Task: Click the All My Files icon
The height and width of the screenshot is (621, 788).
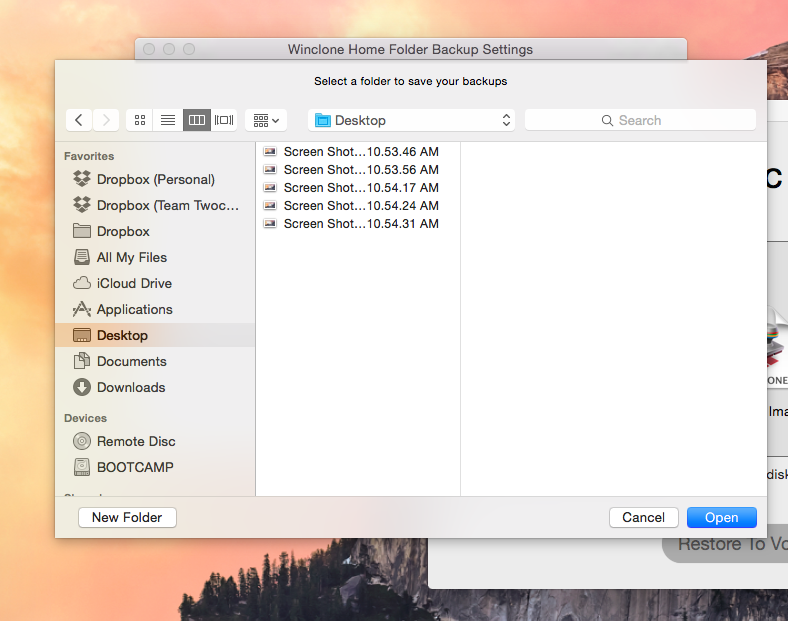Action: (x=82, y=257)
